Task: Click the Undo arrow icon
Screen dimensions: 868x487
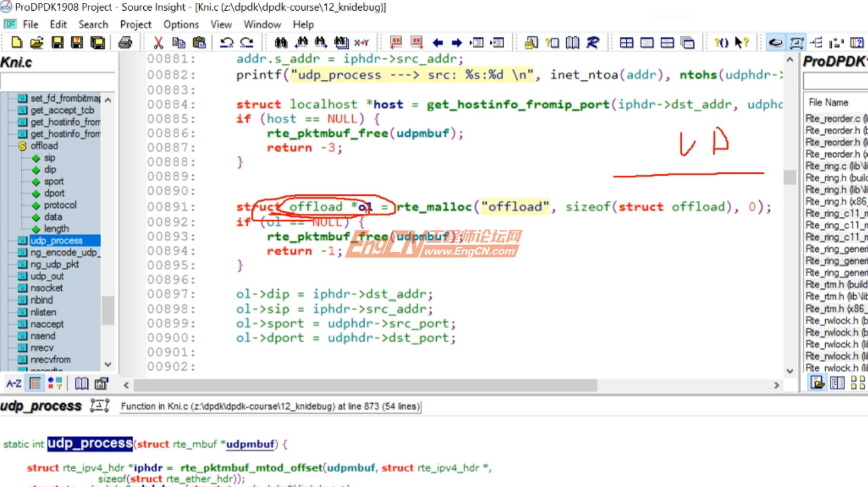Action: tap(226, 42)
